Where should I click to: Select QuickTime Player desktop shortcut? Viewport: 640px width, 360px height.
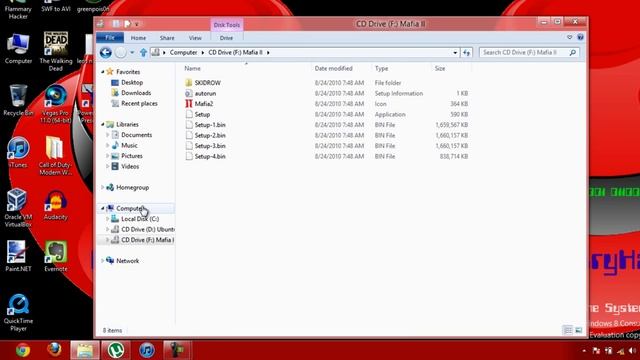pyautogui.click(x=18, y=313)
